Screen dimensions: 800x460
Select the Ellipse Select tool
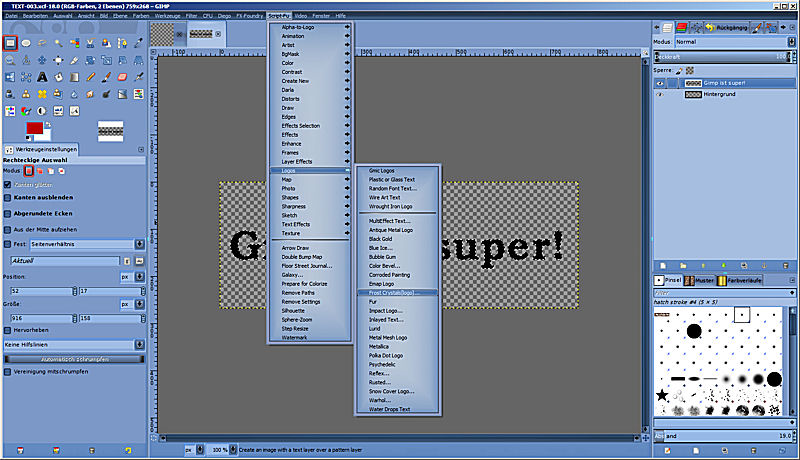pyautogui.click(x=26, y=43)
